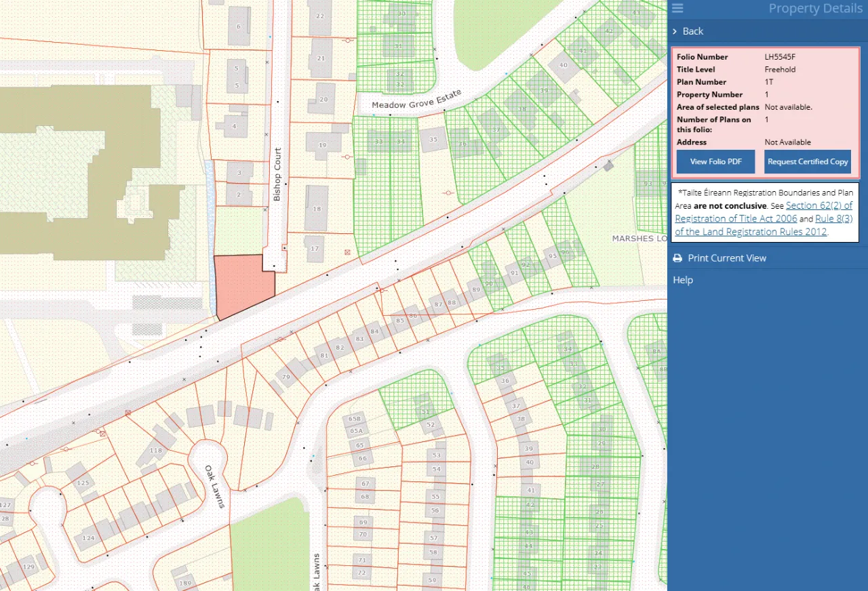Open the Help menu item

(x=683, y=280)
